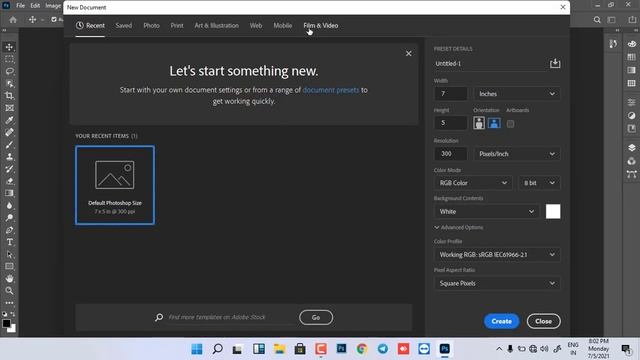Select the Frame tool
This screenshot has height=360, width=640.
[x=9, y=108]
